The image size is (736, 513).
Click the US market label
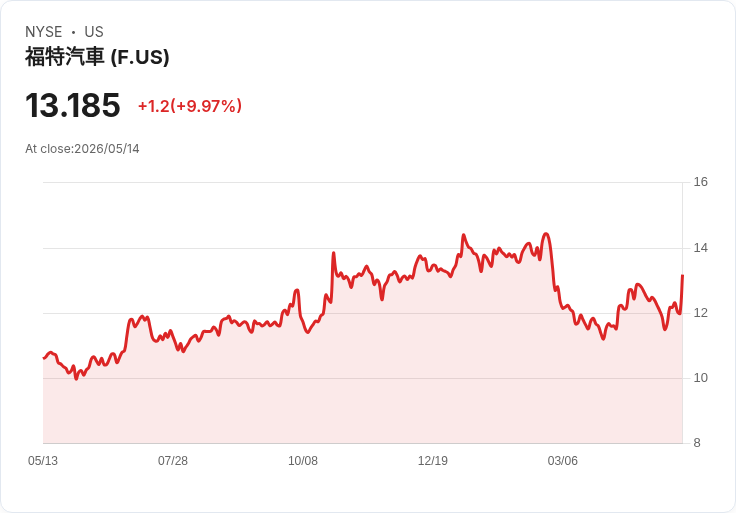coord(94,32)
